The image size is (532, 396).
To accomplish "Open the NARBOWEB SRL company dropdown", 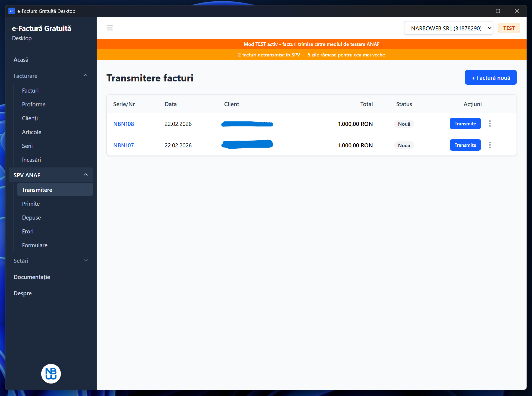I will [448, 28].
